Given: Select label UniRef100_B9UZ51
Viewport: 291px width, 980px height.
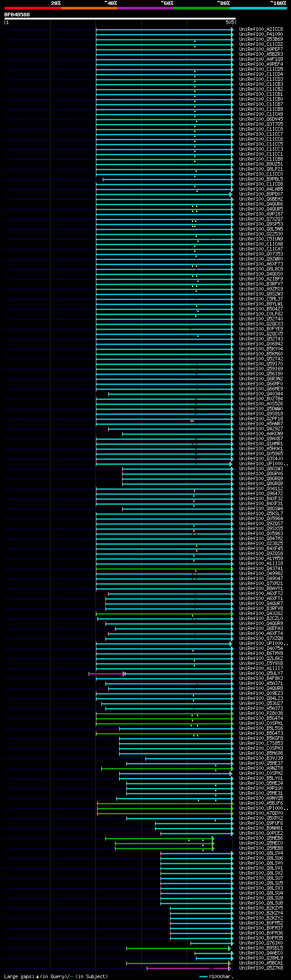Looking at the screenshot, I should click(261, 164).
